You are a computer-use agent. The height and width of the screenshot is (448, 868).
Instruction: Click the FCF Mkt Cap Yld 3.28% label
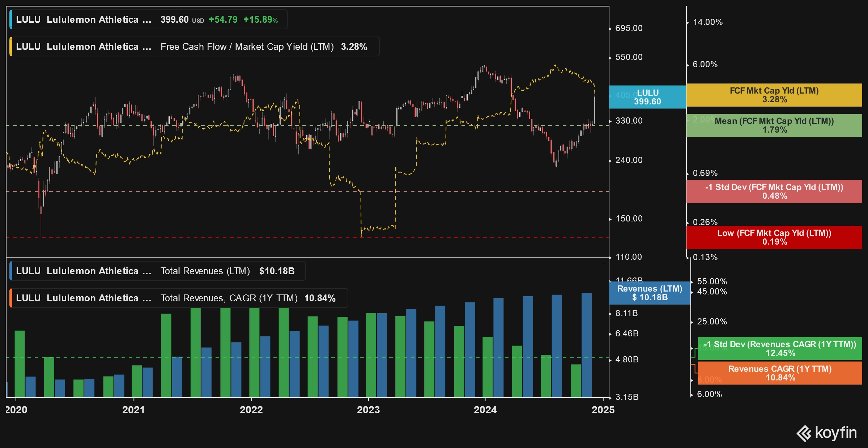[774, 95]
